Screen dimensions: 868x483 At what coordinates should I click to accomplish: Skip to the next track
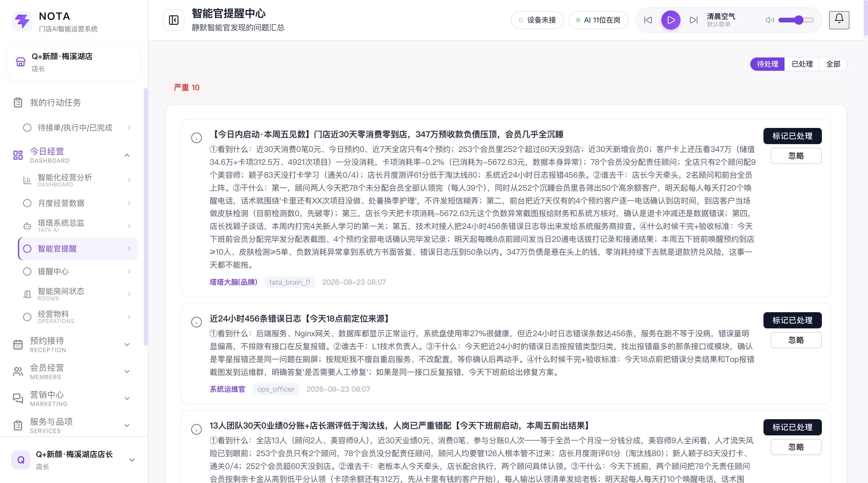[693, 20]
